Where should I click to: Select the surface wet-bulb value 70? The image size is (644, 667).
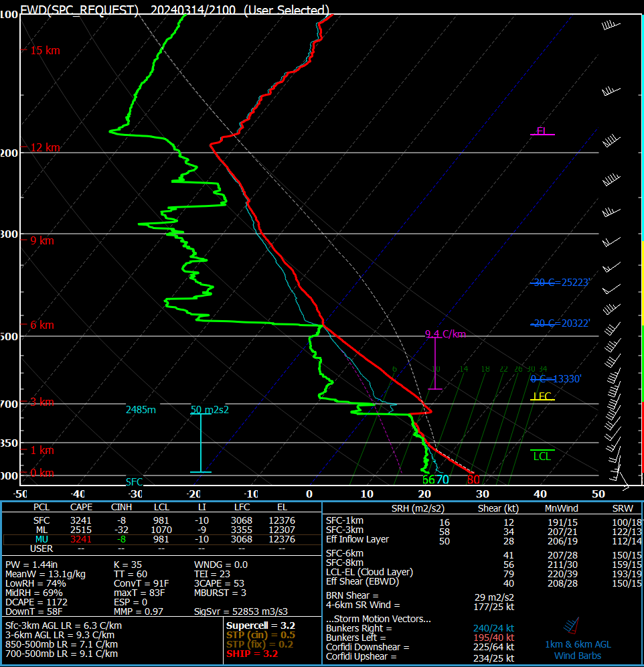442,479
